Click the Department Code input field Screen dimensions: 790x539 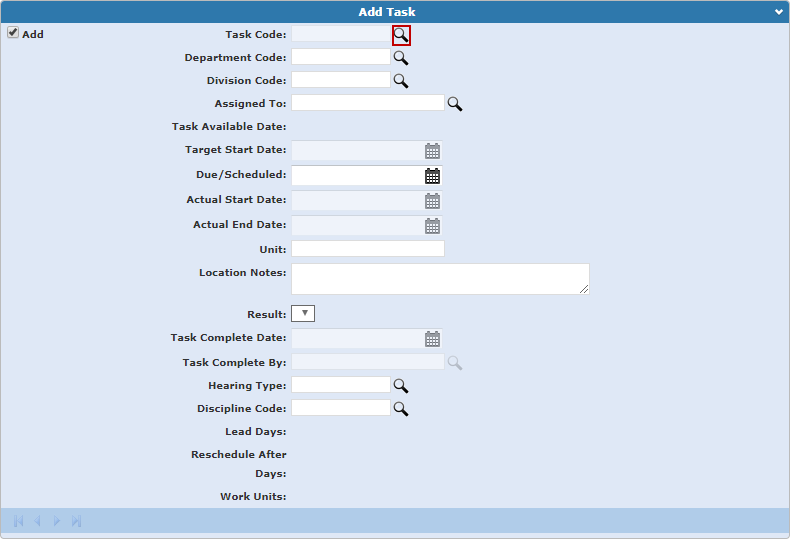click(340, 58)
